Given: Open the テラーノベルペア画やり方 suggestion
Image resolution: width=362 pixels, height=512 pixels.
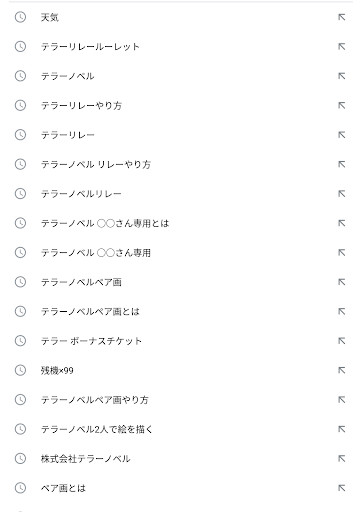Looking at the screenshot, I should (181, 399).
